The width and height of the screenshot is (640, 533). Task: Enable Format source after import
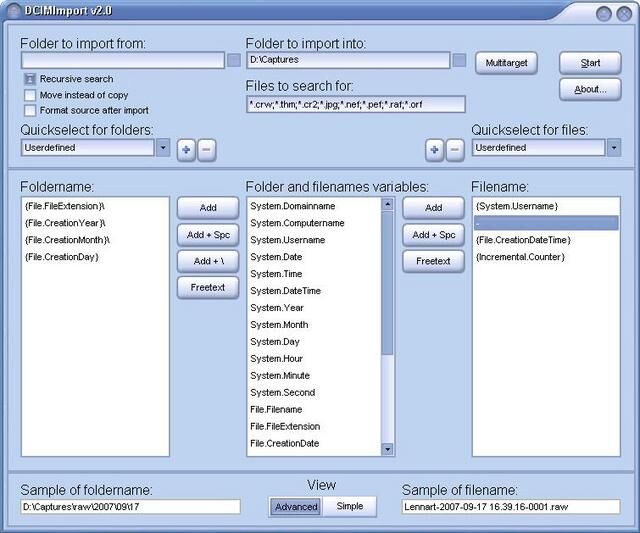[x=30, y=110]
